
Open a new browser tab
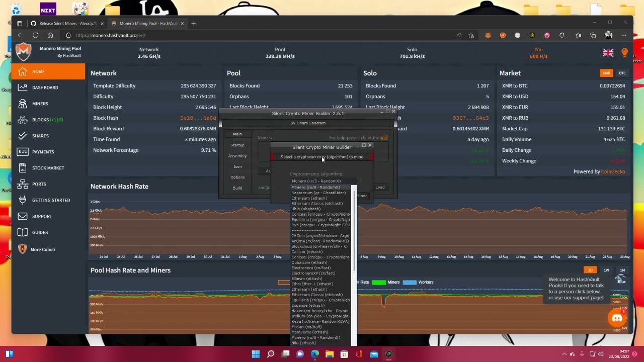tap(194, 23)
